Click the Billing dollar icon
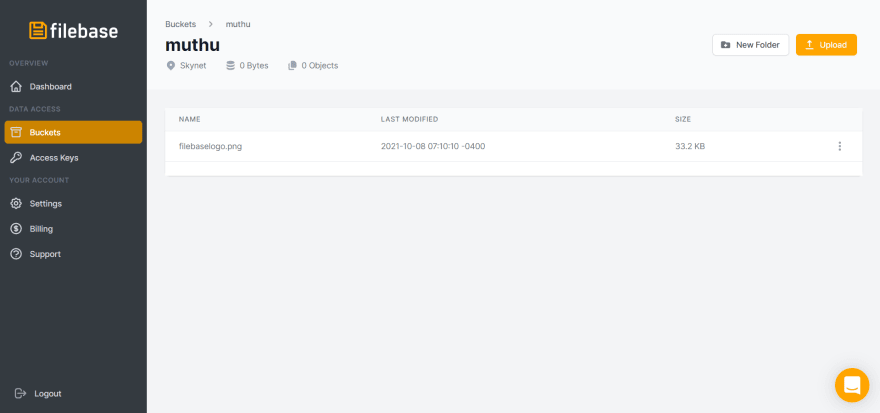880x413 pixels. point(16,228)
